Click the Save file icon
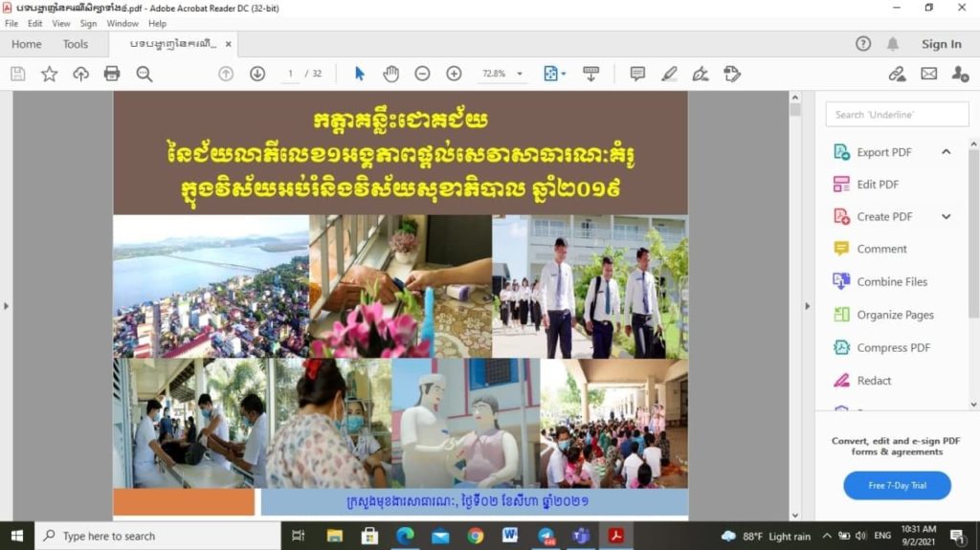This screenshot has height=550, width=980. [x=18, y=74]
